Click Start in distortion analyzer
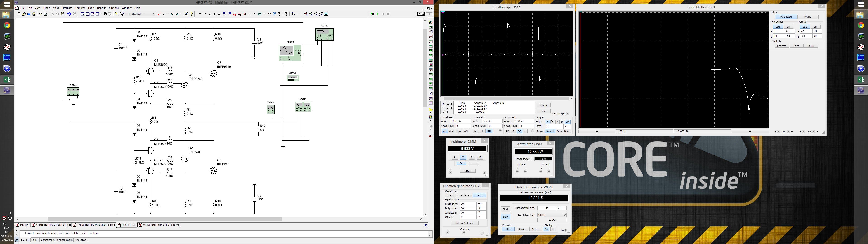 [505, 209]
